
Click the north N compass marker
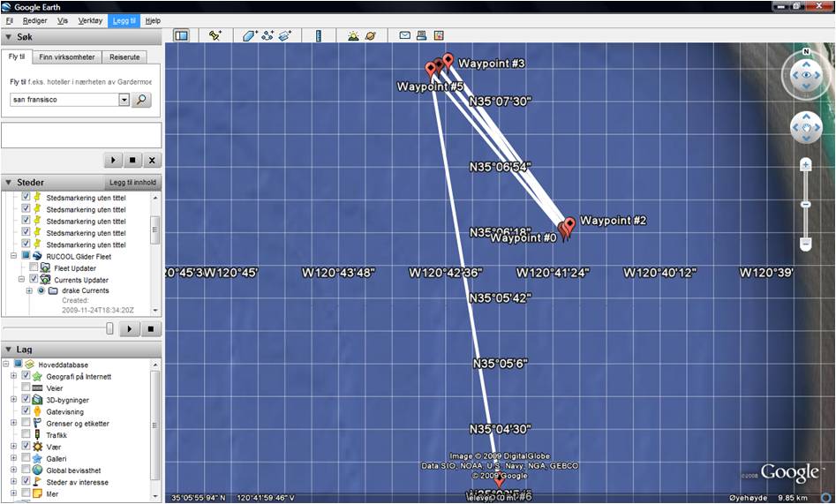806,52
